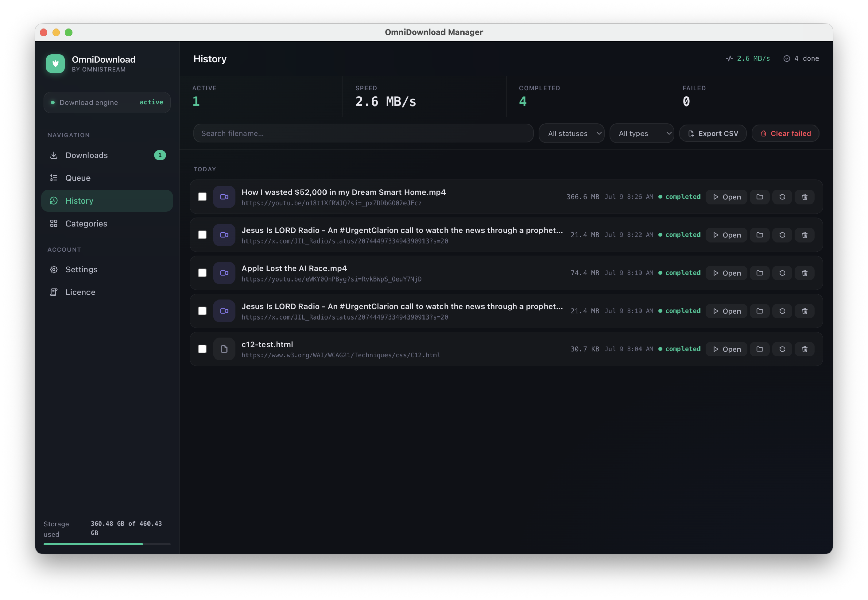868x600 pixels.
Task: Export history as CSV
Action: coord(713,133)
